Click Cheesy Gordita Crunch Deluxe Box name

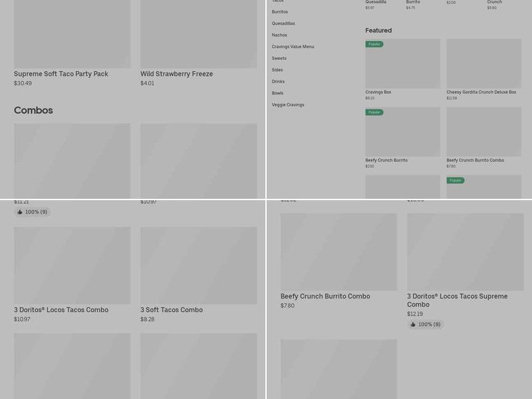(x=481, y=92)
